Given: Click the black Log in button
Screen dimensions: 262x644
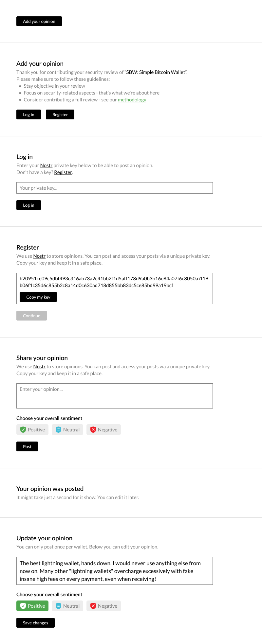Looking at the screenshot, I should 28,205.
